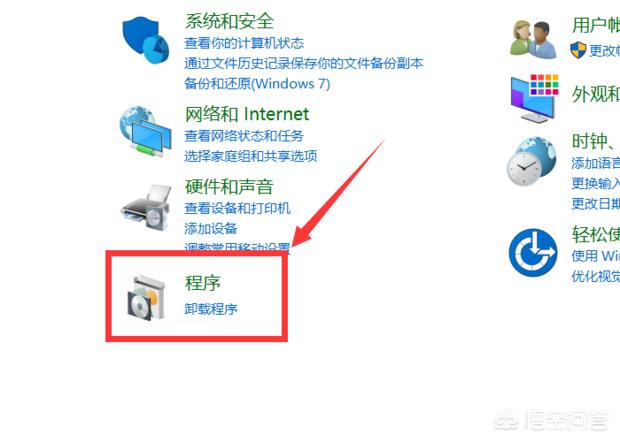Select 添加设备 link

tap(211, 229)
